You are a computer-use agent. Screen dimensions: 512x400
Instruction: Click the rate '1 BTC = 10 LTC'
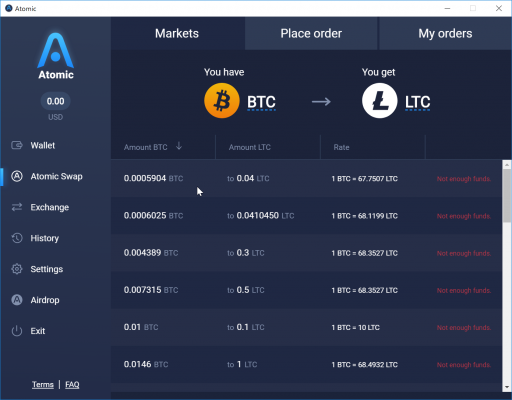(x=355, y=328)
